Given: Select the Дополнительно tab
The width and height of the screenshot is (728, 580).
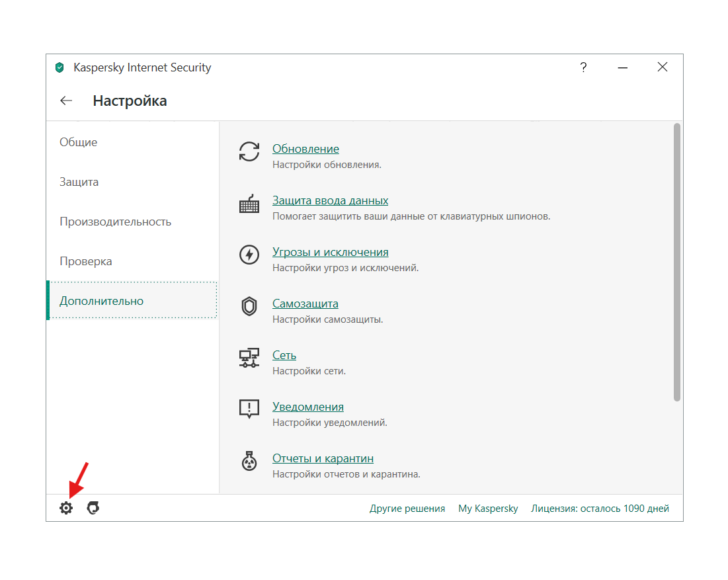Looking at the screenshot, I should pos(132,301).
